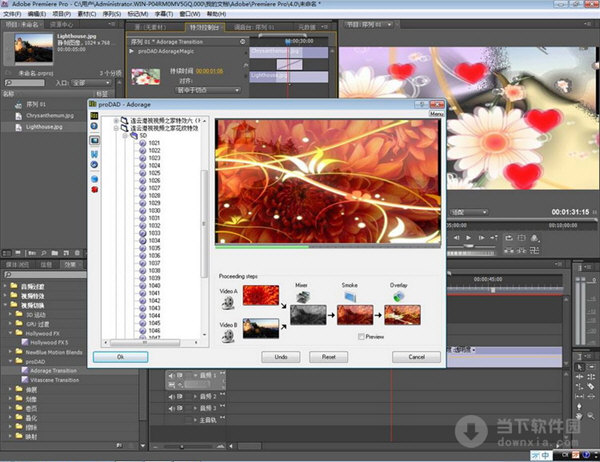The image size is (600, 462).
Task: Click the Smoke step icon
Action: pos(350,297)
